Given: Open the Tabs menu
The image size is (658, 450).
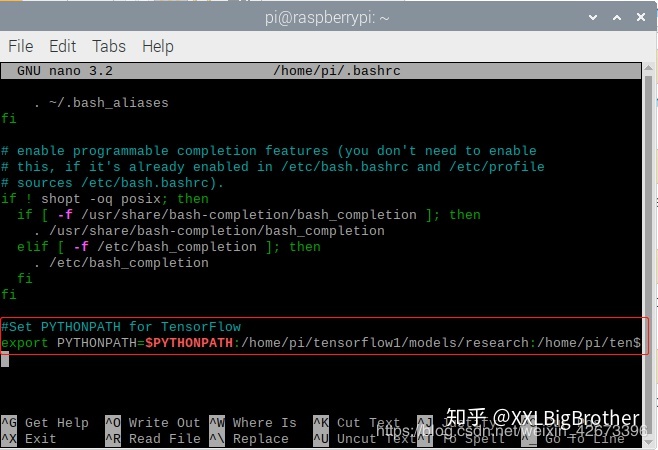Looking at the screenshot, I should click(109, 46).
